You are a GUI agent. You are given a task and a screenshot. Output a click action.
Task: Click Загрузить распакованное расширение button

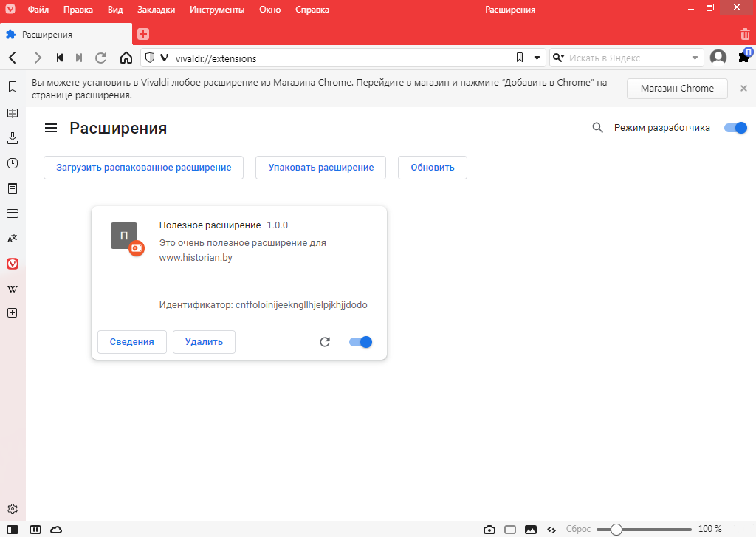(143, 168)
